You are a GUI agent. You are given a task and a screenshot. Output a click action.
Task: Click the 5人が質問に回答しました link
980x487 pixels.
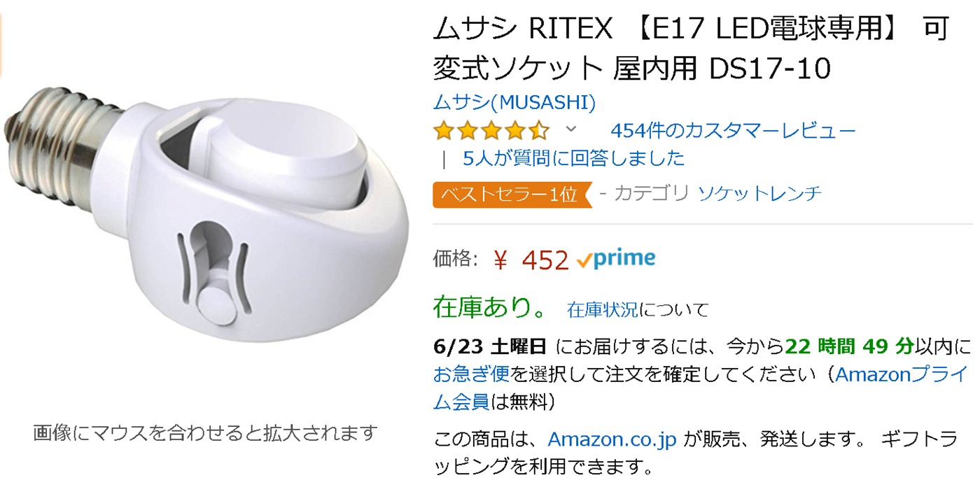(574, 158)
